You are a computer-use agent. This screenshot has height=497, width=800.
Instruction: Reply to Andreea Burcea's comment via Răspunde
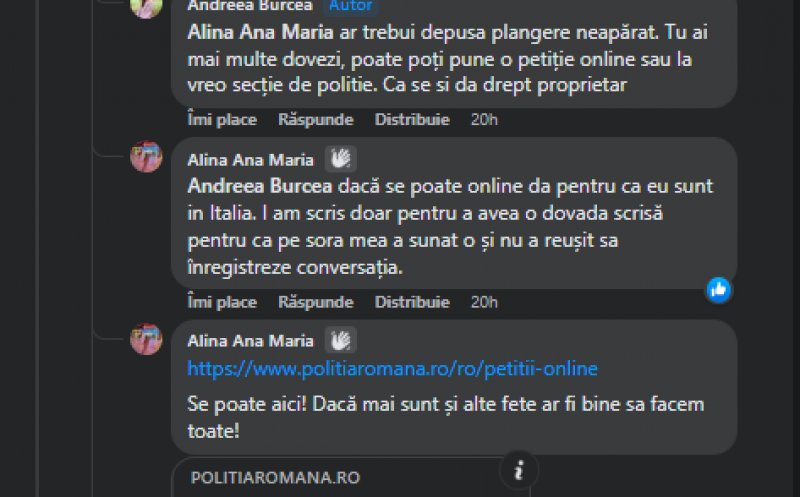[x=316, y=119]
